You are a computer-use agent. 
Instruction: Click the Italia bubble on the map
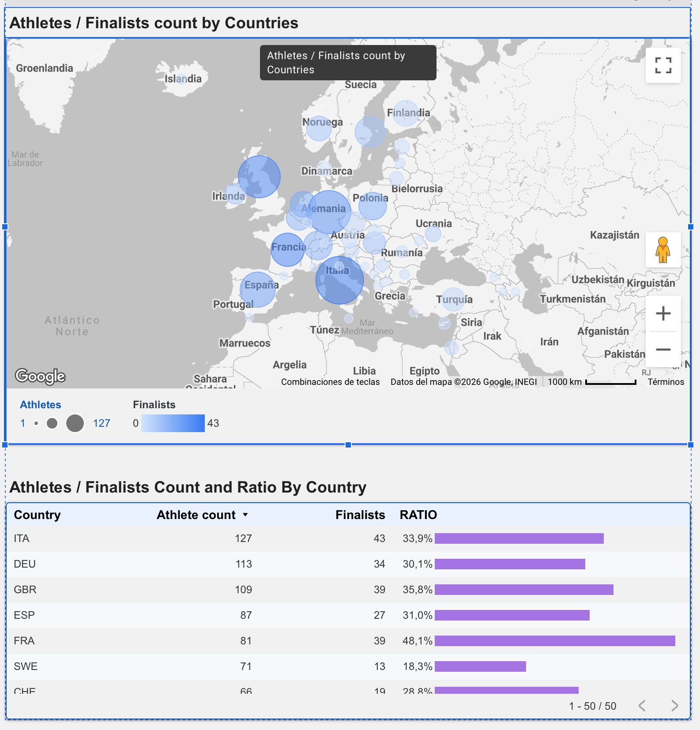[339, 280]
